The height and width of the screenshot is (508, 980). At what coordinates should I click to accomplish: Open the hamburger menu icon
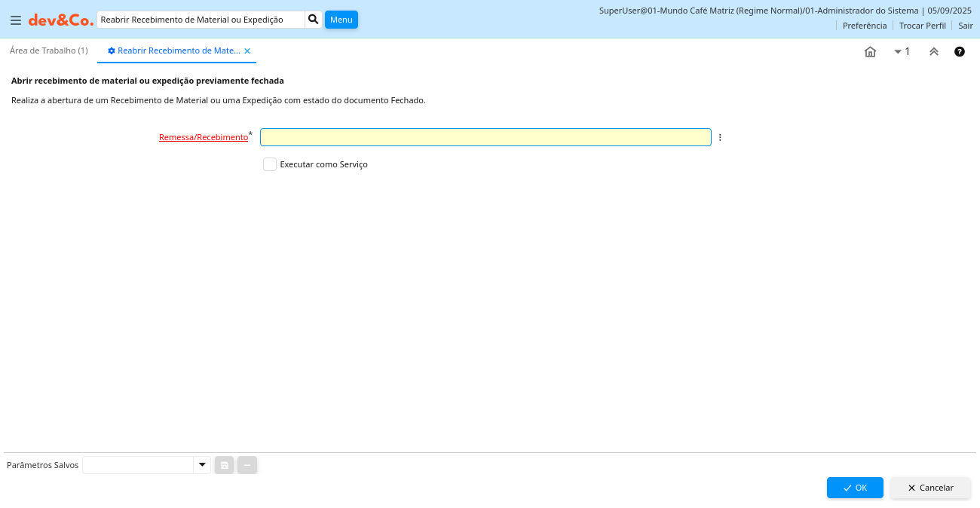16,20
